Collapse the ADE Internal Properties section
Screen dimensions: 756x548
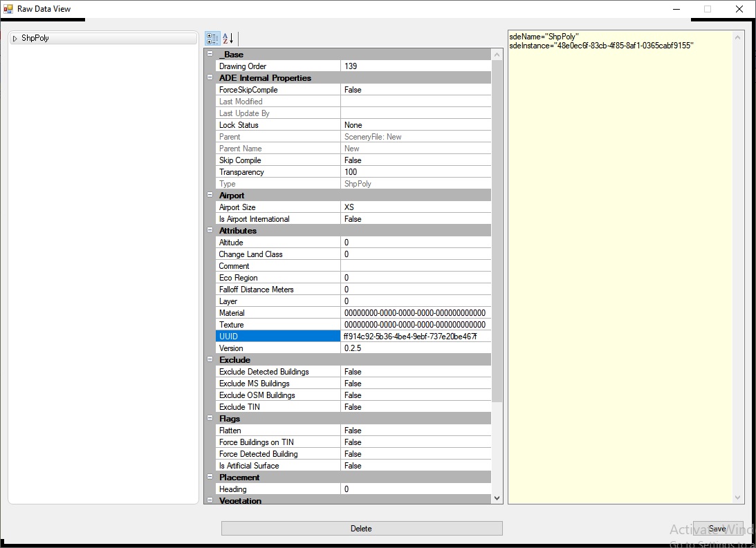click(210, 77)
